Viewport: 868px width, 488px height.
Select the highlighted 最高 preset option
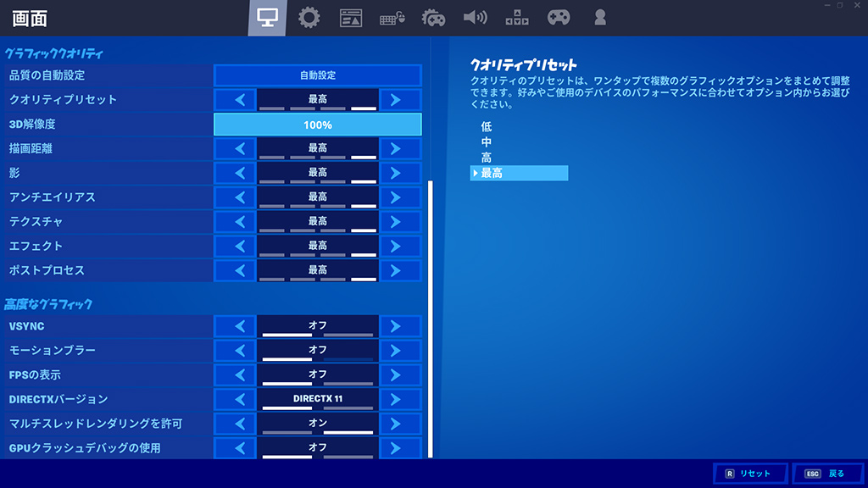click(x=519, y=173)
